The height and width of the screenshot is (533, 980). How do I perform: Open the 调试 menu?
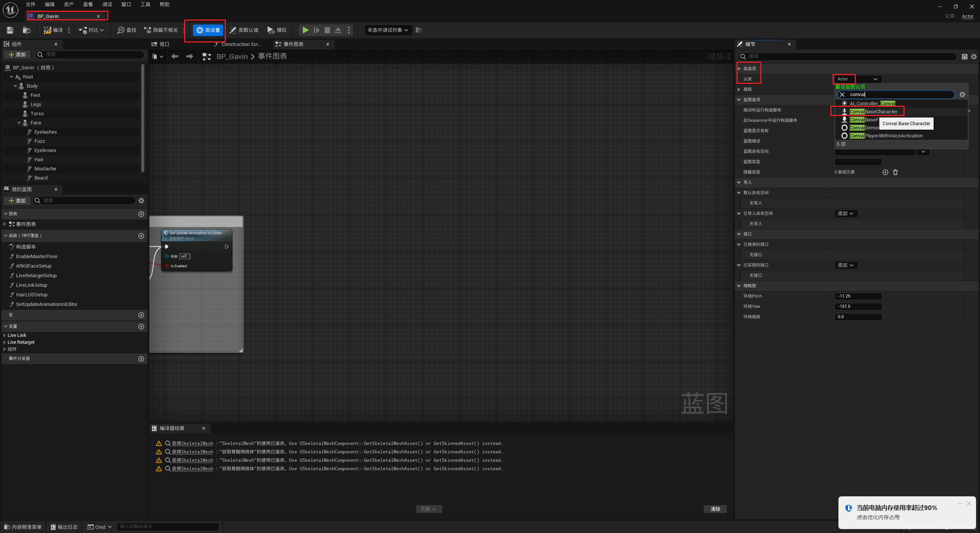(107, 4)
